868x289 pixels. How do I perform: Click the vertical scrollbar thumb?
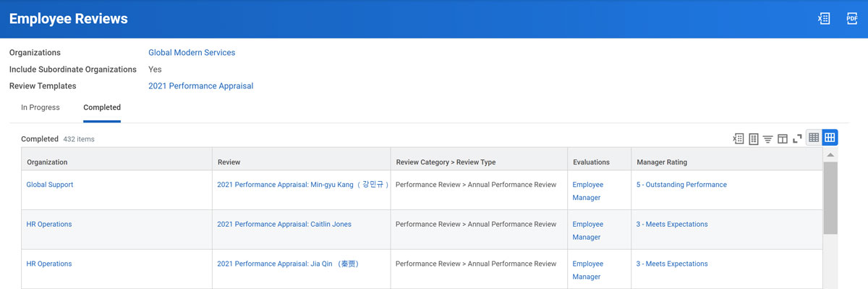coord(830,197)
